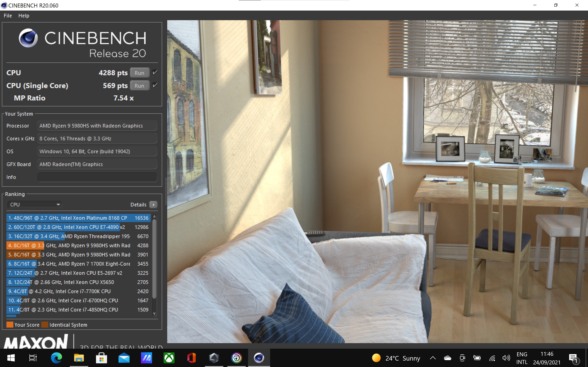Click the Info text field
The image size is (588, 367).
(x=97, y=177)
